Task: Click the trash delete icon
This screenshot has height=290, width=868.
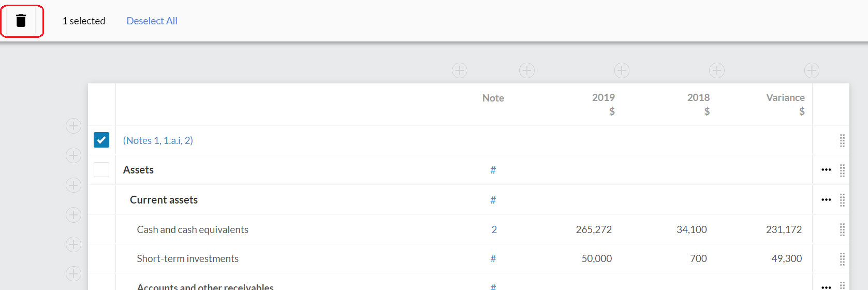Action: point(21,21)
